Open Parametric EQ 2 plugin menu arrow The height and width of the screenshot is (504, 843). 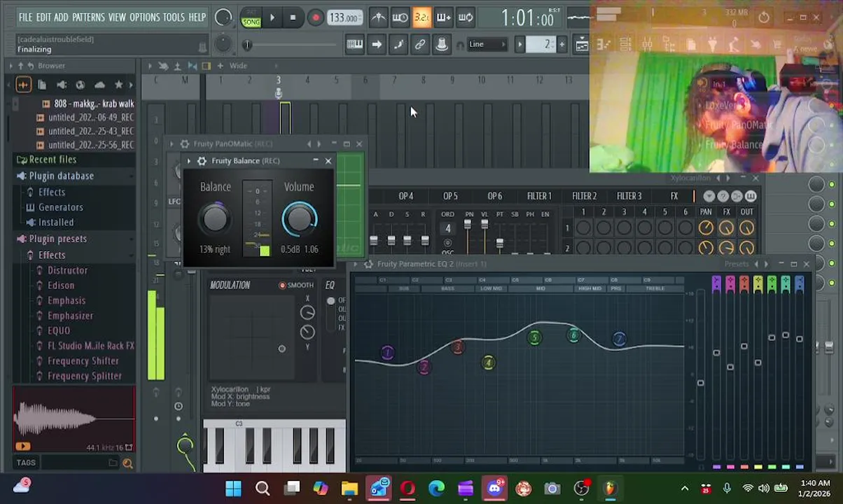(x=356, y=264)
